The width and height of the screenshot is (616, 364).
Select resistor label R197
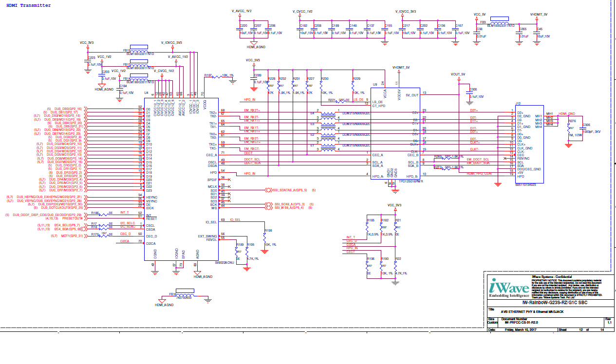[208, 75]
